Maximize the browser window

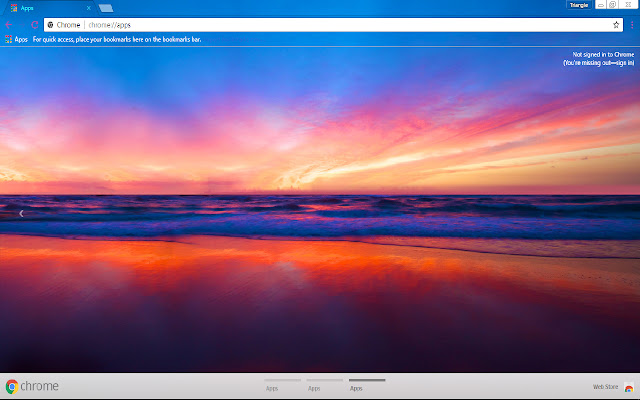[x=612, y=5]
